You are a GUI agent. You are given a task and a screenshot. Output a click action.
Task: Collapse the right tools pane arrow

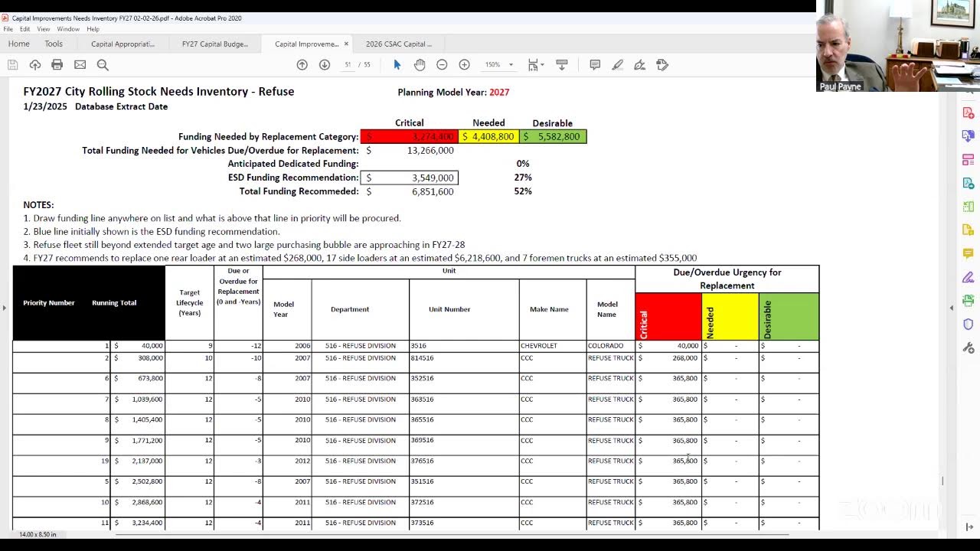(x=952, y=308)
